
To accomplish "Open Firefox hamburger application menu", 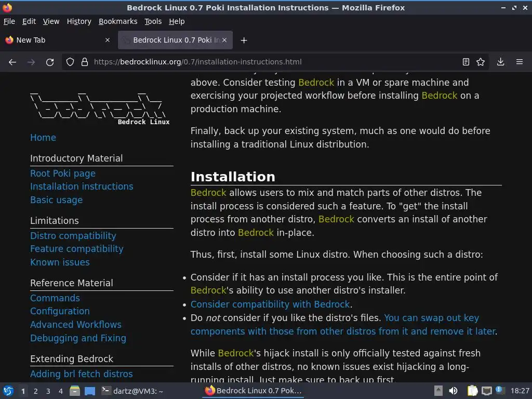I will click(520, 62).
